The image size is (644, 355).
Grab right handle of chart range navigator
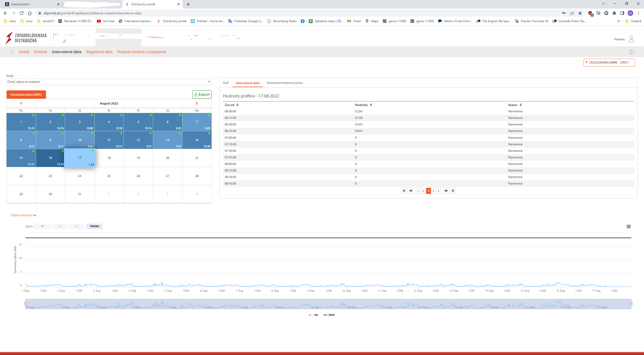[631, 304]
